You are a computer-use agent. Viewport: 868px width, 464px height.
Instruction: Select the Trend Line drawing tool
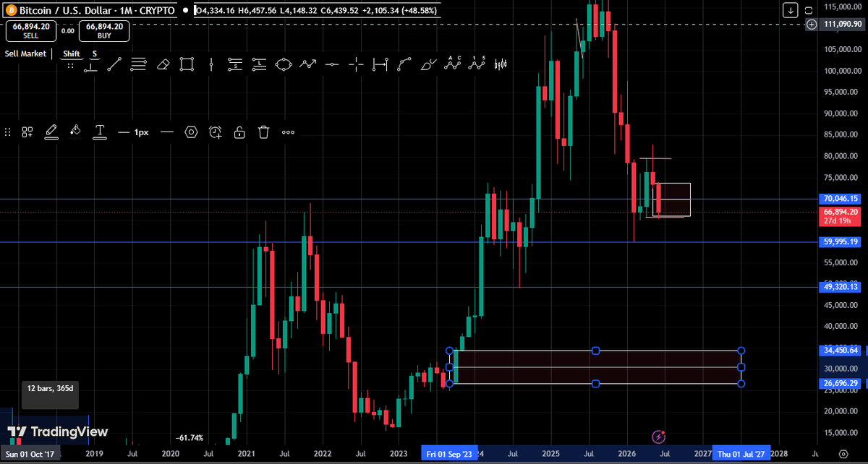(114, 64)
